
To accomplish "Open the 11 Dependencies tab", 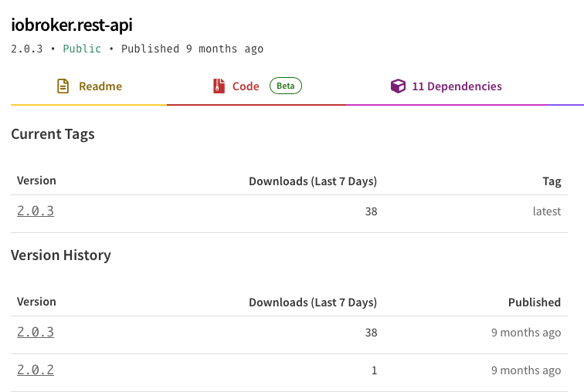I will [x=457, y=86].
